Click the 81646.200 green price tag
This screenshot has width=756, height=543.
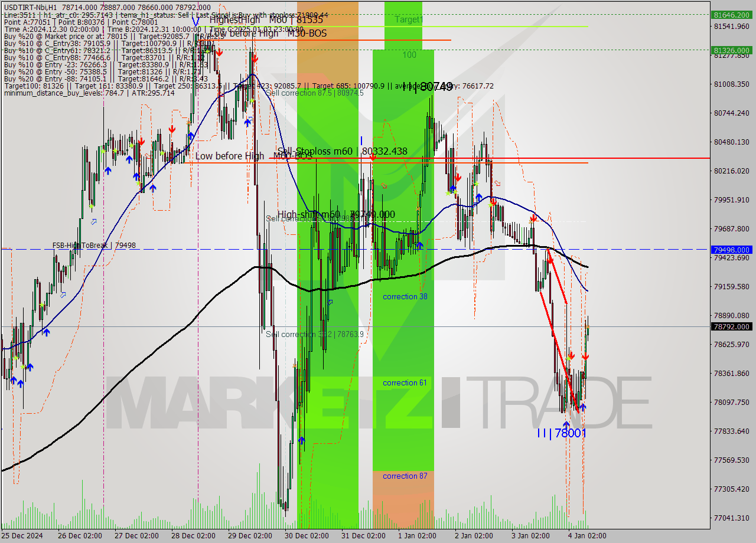pyautogui.click(x=732, y=14)
